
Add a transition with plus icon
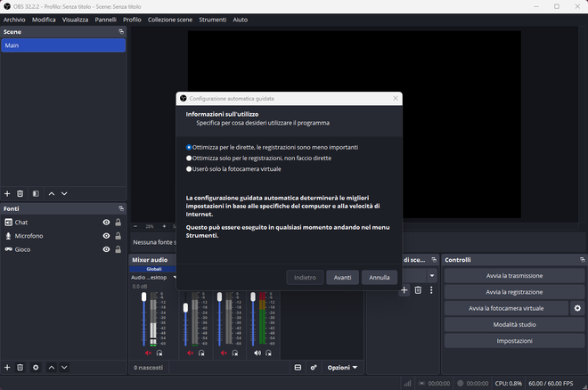404,290
